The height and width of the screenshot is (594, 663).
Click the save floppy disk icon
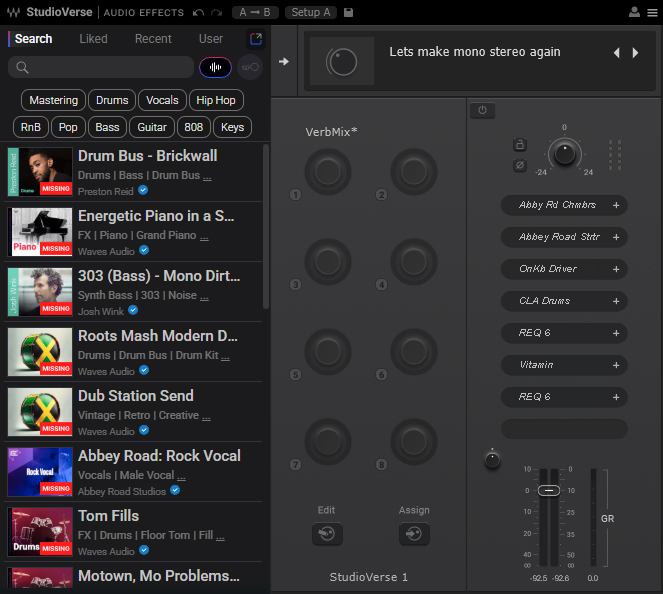[348, 12]
